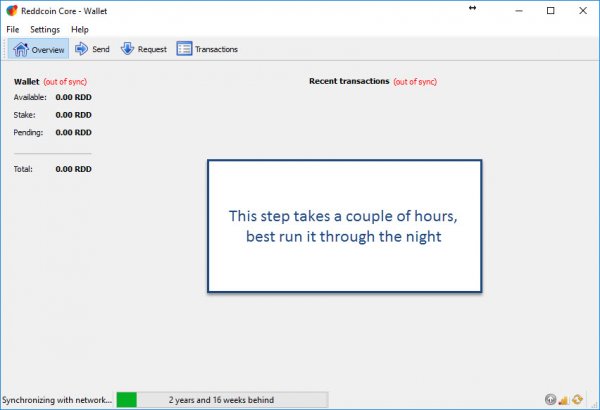
Task: Open the Request payments page
Action: tap(144, 49)
